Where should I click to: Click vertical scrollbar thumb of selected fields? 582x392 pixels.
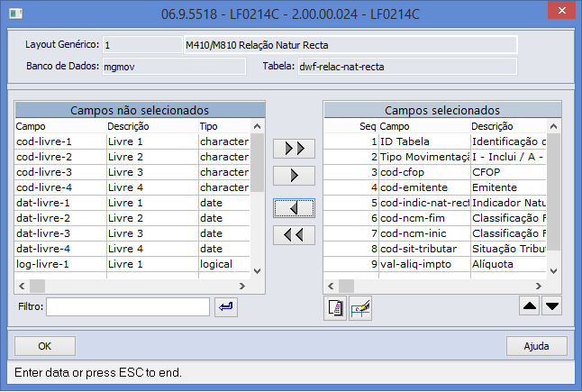pyautogui.click(x=553, y=192)
